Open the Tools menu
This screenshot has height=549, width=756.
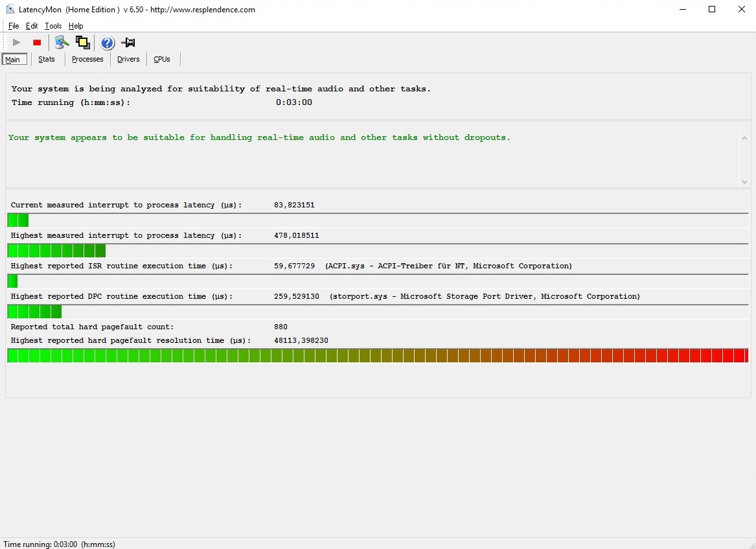click(53, 26)
